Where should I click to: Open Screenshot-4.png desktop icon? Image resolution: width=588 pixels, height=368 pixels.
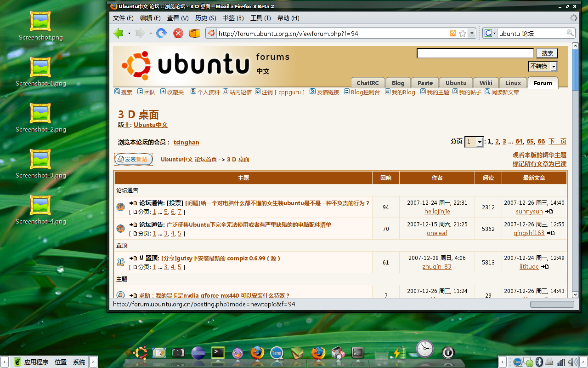tap(40, 210)
